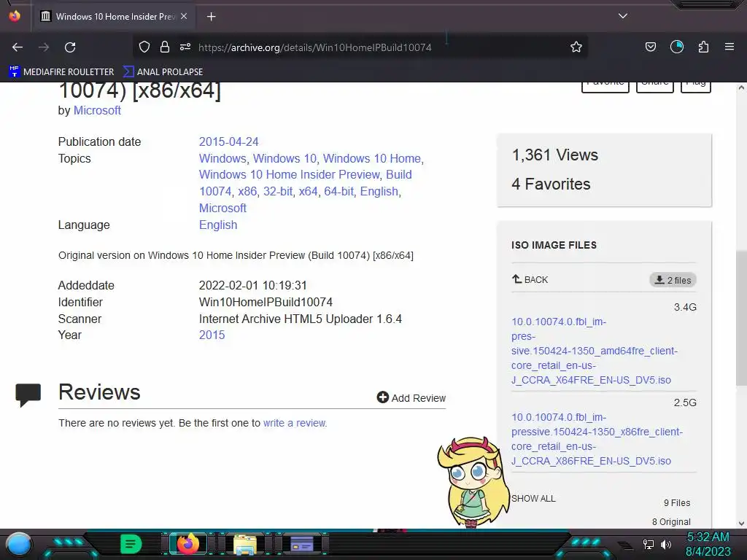This screenshot has width=747, height=560.
Task: Open the 2015-04-24 publication date link
Action: click(x=228, y=141)
